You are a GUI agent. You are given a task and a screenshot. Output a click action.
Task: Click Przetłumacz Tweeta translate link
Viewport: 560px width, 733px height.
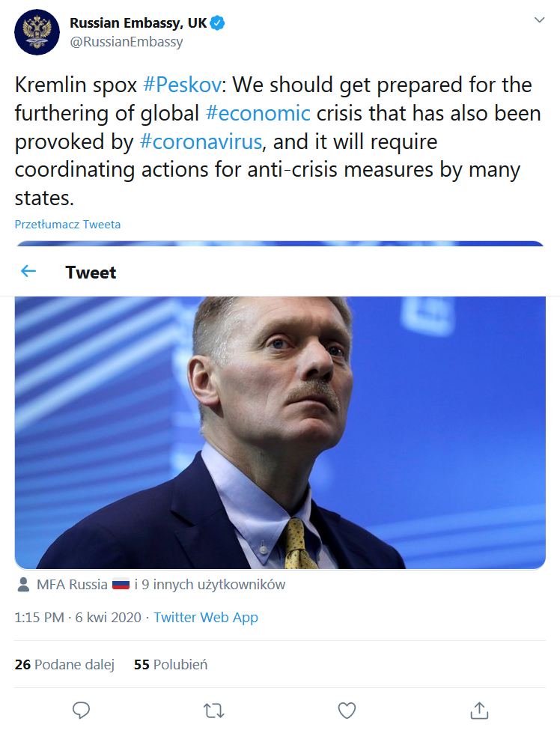click(x=67, y=224)
